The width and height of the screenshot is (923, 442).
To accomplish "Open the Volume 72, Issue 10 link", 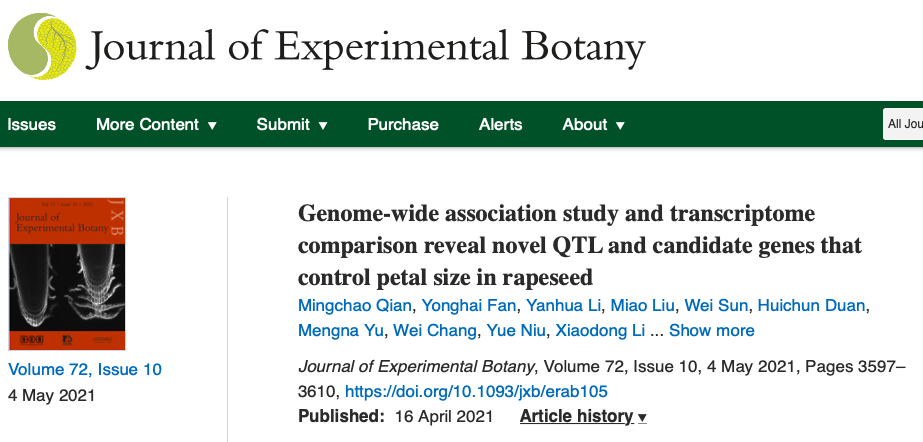I will (x=85, y=369).
